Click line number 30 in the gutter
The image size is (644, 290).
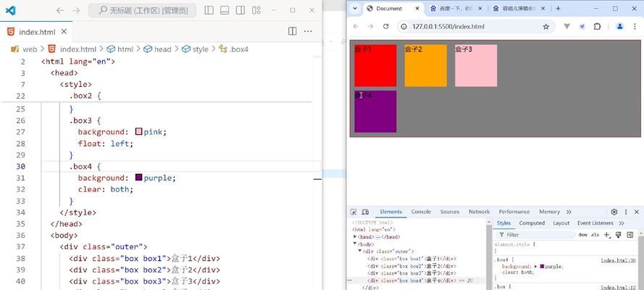(20, 166)
